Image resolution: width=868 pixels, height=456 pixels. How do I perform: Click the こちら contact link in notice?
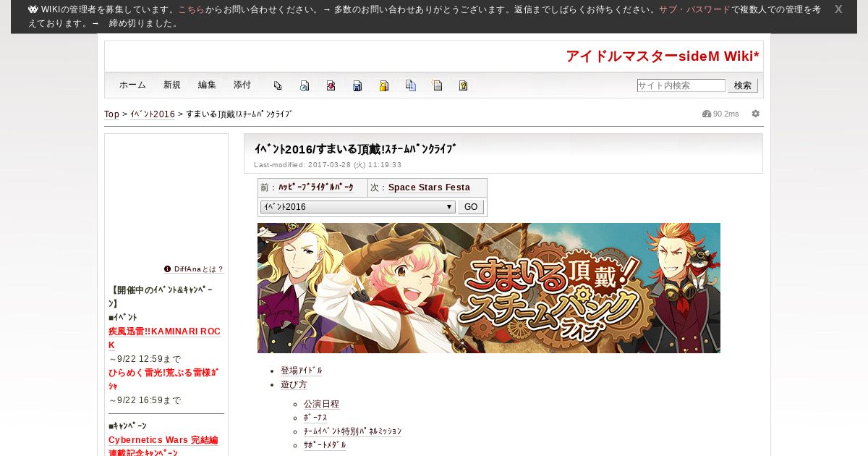[x=191, y=10]
